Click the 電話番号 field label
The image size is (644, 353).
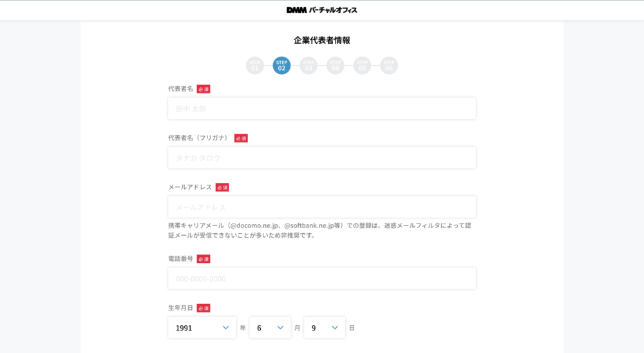180,258
